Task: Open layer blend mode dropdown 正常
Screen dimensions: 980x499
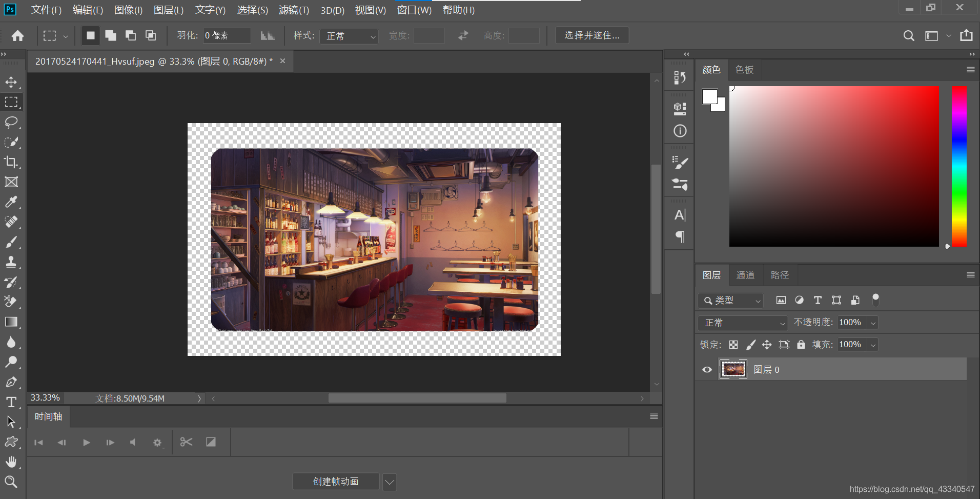Action: pos(743,323)
